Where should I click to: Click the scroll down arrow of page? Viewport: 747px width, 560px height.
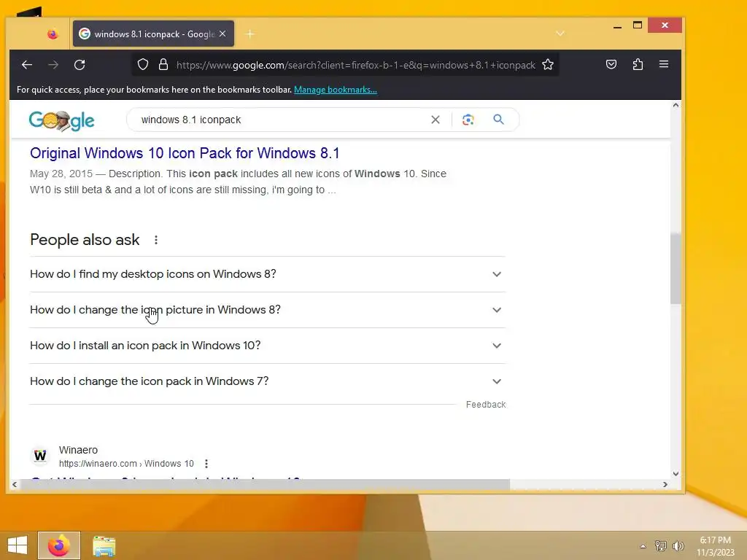[676, 474]
